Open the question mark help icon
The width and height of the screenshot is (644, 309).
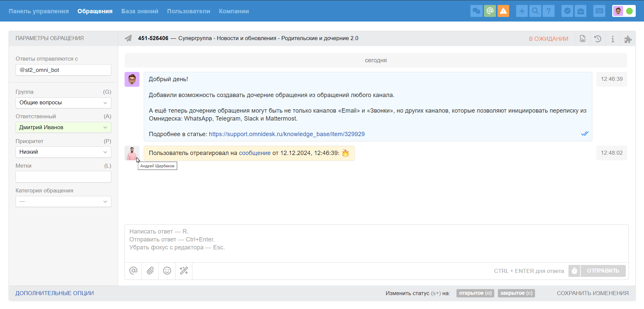click(x=549, y=11)
